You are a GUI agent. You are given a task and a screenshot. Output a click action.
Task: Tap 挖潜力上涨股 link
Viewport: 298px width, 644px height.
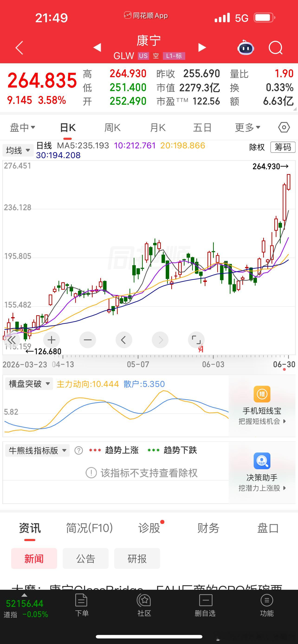(x=262, y=488)
